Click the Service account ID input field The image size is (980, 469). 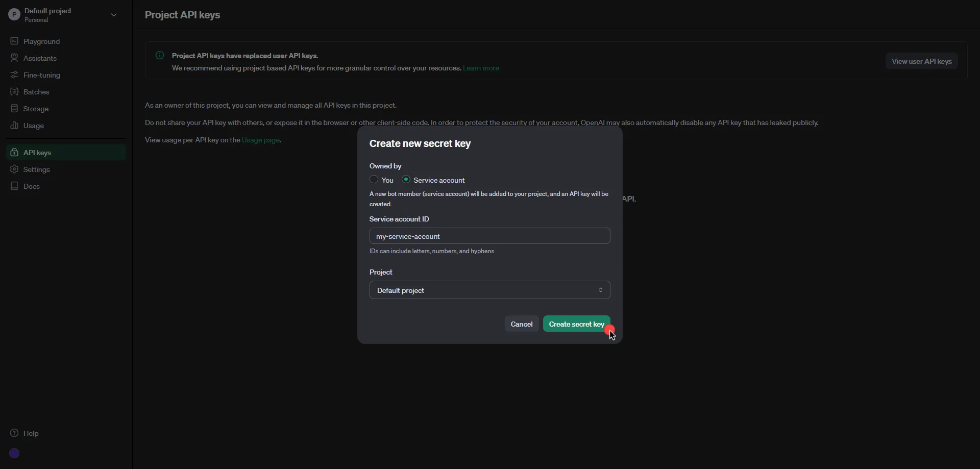coord(489,236)
